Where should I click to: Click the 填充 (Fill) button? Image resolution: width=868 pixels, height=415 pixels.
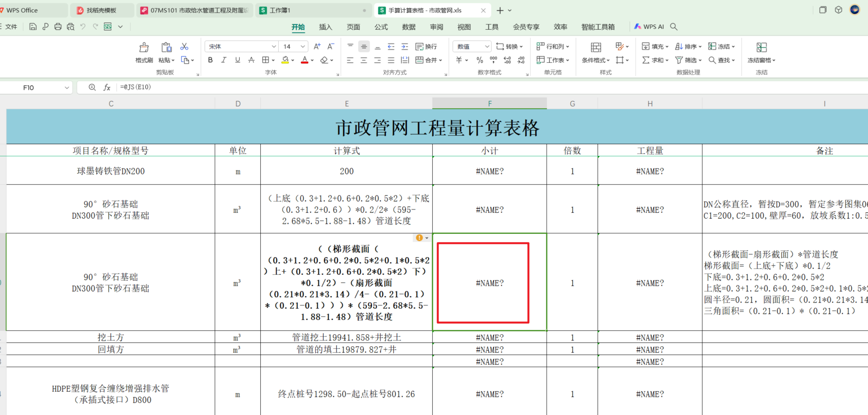point(655,46)
